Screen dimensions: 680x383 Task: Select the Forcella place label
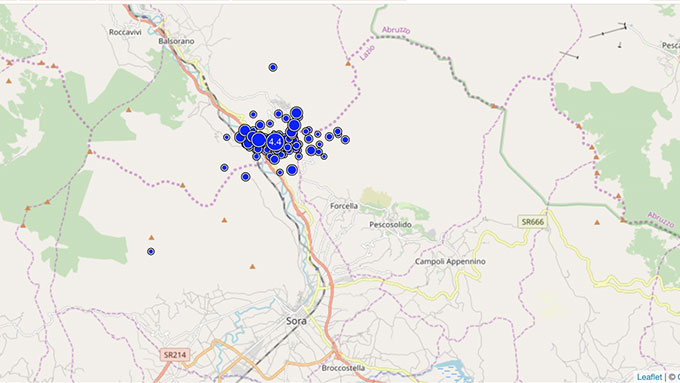[x=344, y=206]
